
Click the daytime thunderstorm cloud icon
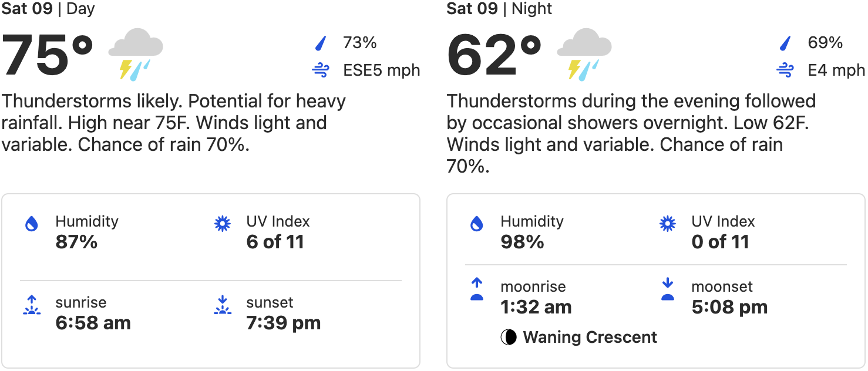136,54
